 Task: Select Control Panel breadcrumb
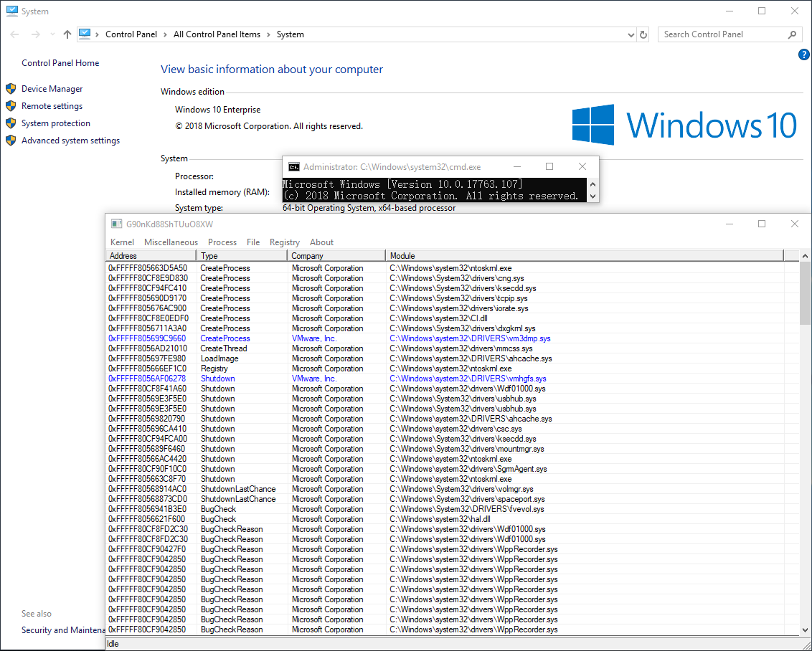(x=131, y=34)
